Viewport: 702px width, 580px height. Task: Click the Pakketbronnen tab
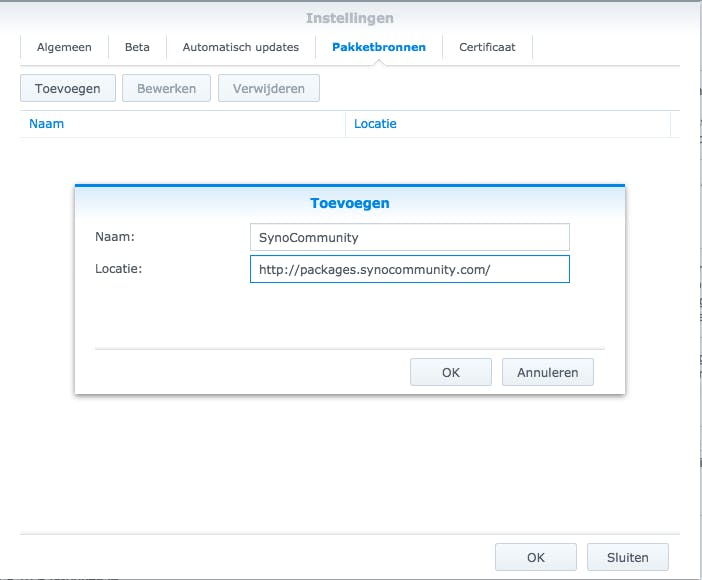tap(379, 47)
